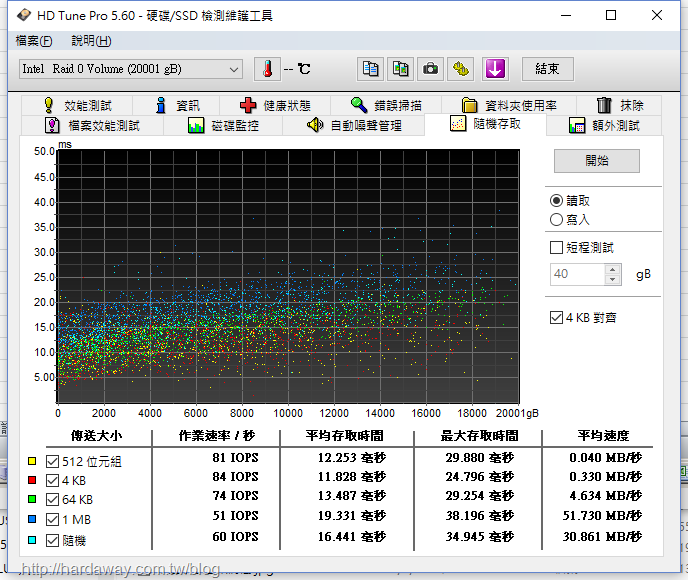This screenshot has height=580, width=688.
Task: Click the 84 IOPS result for 4 KB
Action: (x=235, y=476)
